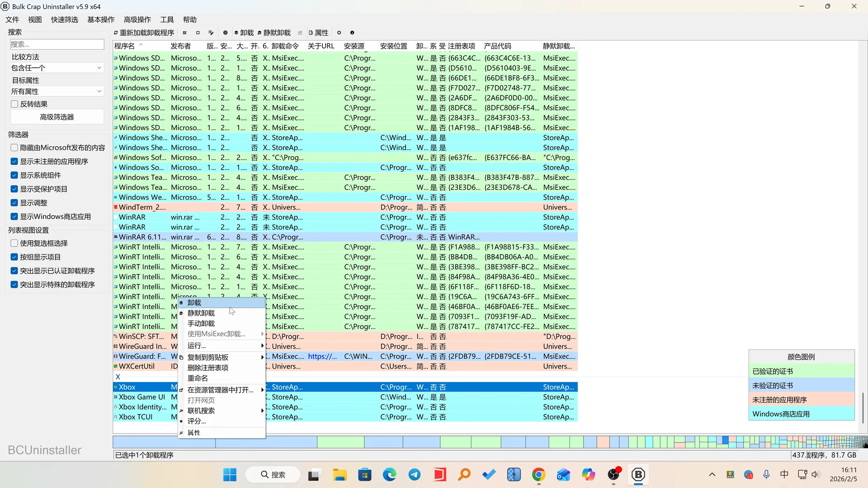This screenshot has height=488, width=868.
Task: Open the 包含任一个 comparison method dropdown
Action: (x=57, y=68)
